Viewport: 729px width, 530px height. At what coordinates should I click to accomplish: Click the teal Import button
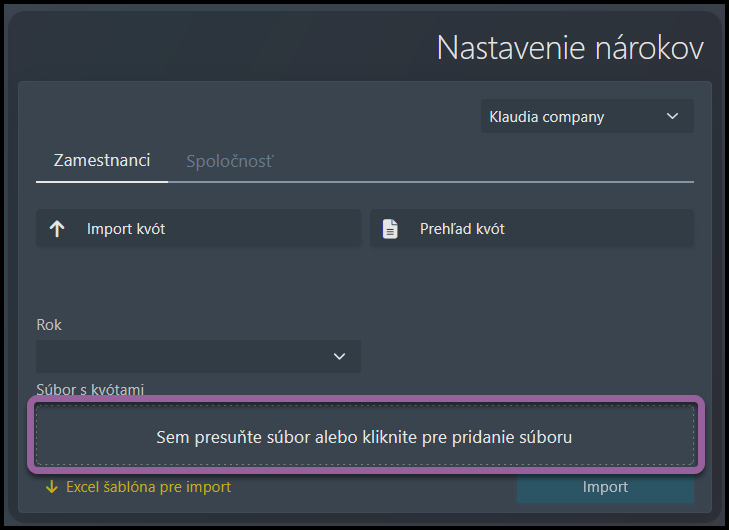coord(605,487)
